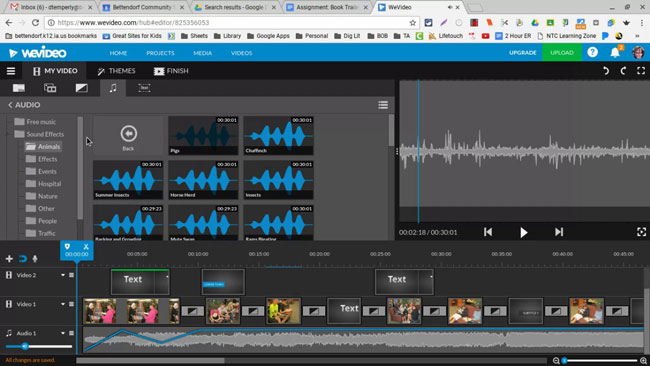This screenshot has width=650, height=366.
Task: Open the first Text clip's corner menu
Action: pos(167,277)
